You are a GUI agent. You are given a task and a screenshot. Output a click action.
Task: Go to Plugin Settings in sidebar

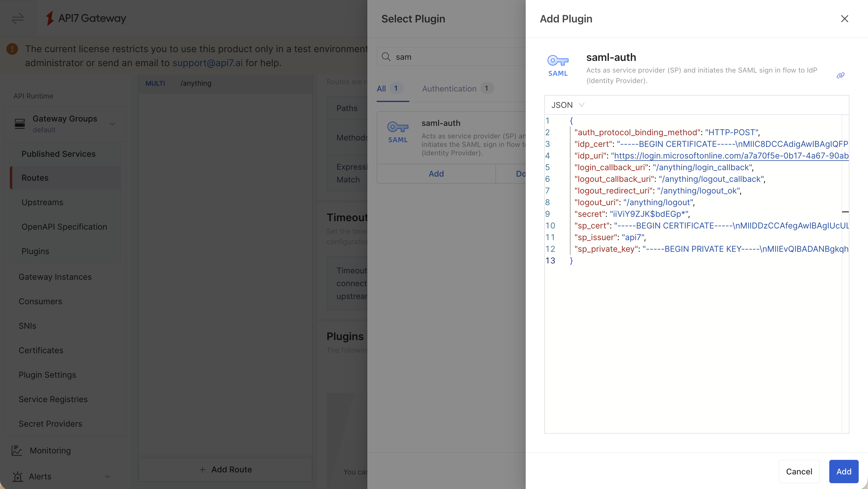(x=47, y=375)
